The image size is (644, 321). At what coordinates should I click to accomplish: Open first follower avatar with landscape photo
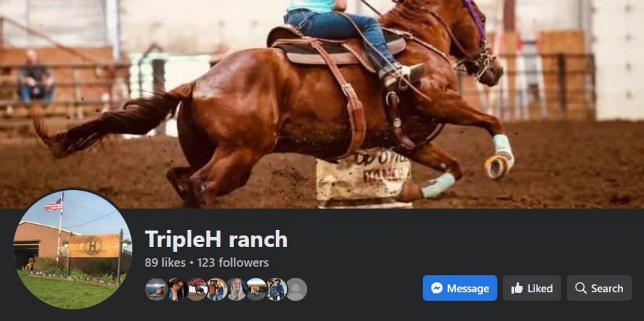pos(156,289)
